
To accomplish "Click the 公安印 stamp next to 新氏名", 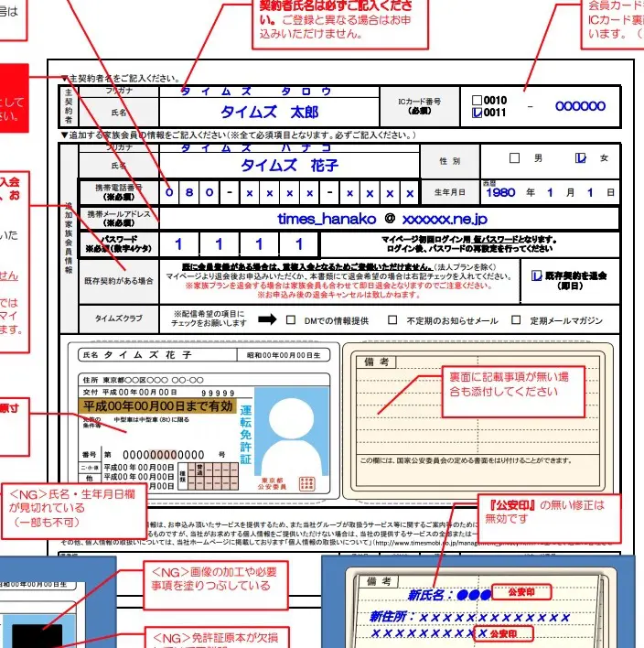I will coord(515,592).
